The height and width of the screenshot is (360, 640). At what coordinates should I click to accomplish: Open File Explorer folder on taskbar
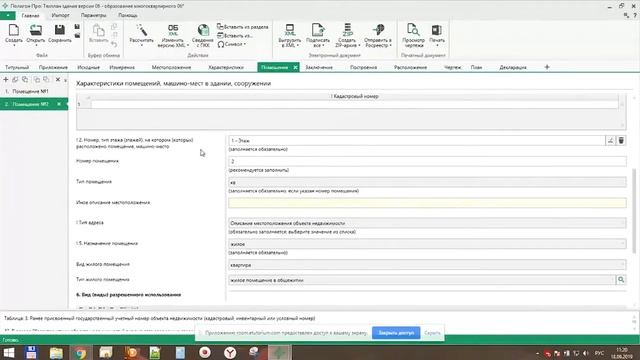click(56, 353)
